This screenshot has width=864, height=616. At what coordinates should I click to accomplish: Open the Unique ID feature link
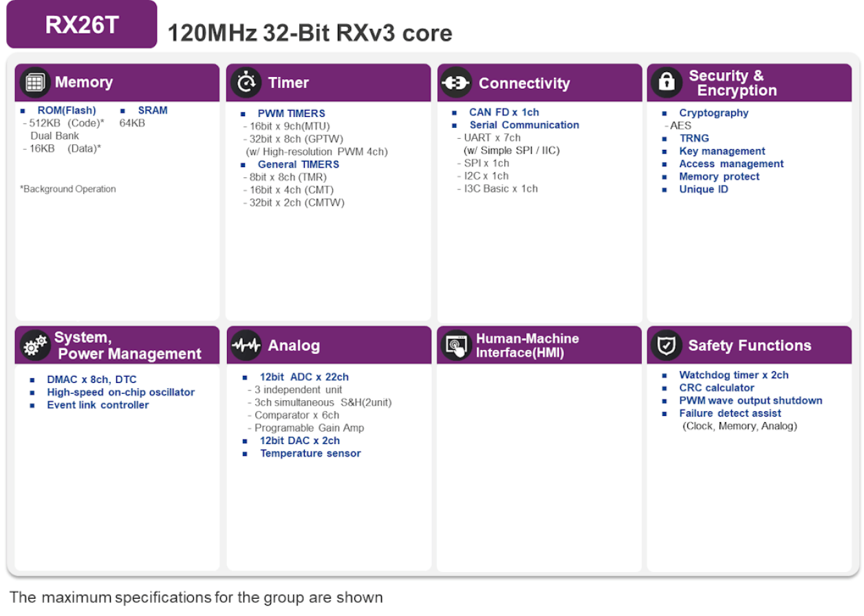703,189
